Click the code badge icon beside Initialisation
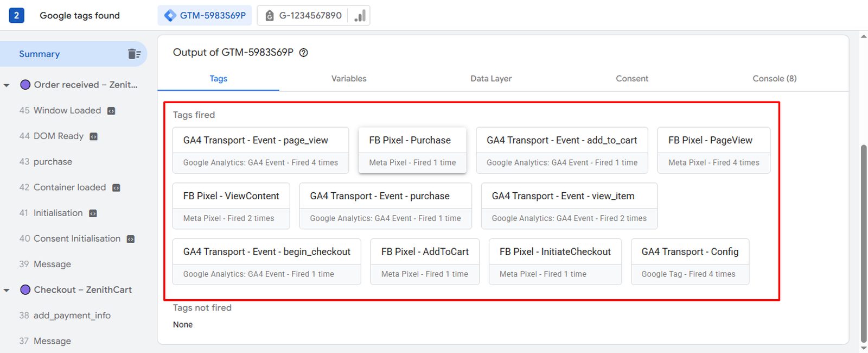 pyautogui.click(x=93, y=213)
